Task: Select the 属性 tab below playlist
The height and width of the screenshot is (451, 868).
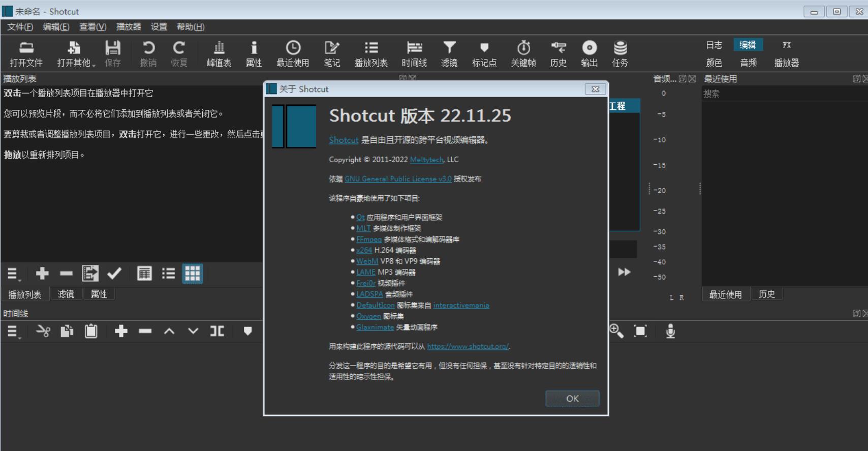Action: [99, 294]
